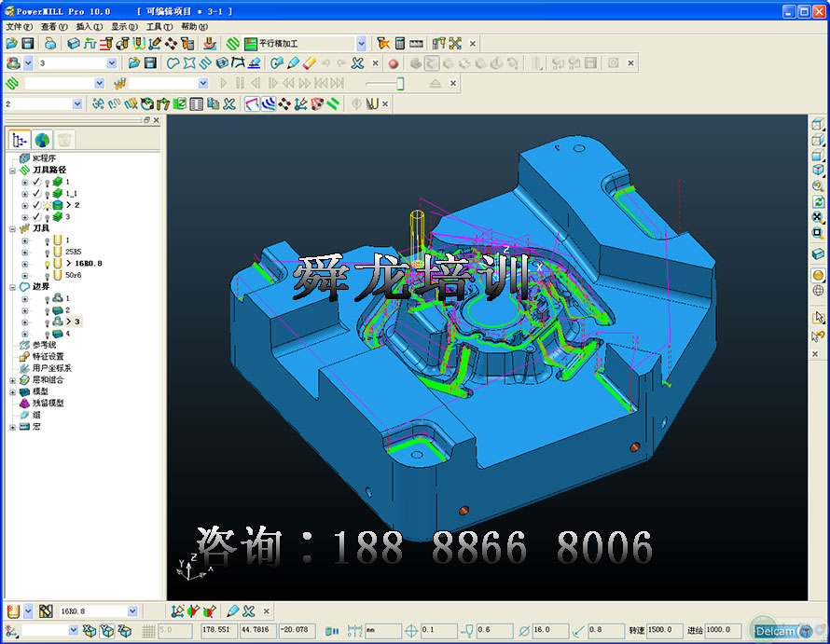Expand the 层和组合 tree node
The image size is (830, 644).
point(13,380)
